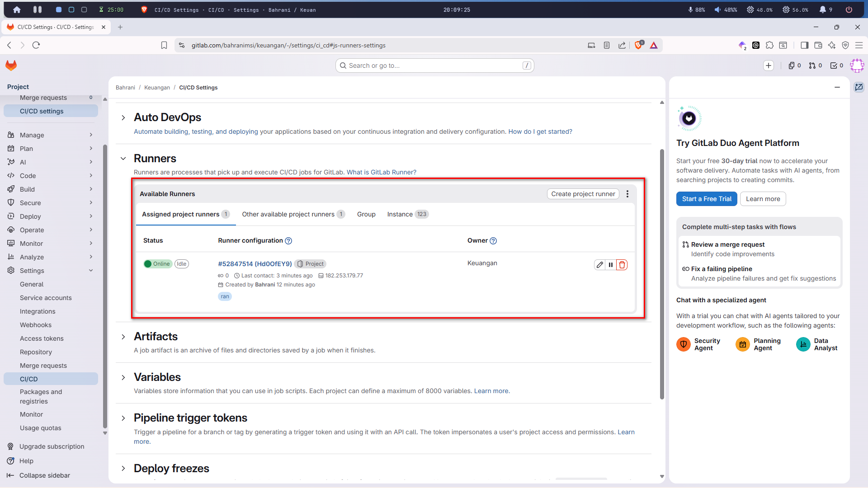Minimize the Duo Agent Platform panel
Screen dimensions: 868x488
click(x=837, y=87)
